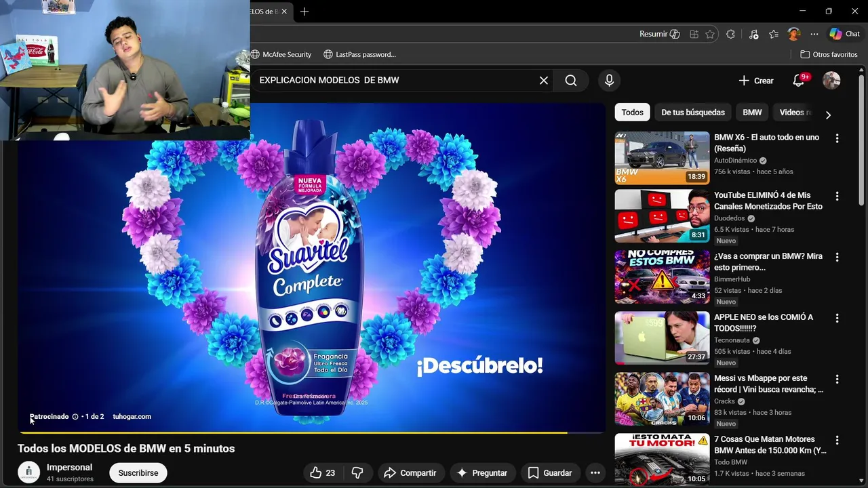Viewport: 868px width, 488px height.
Task: Open options menu for BMW X6 video
Action: (x=837, y=138)
